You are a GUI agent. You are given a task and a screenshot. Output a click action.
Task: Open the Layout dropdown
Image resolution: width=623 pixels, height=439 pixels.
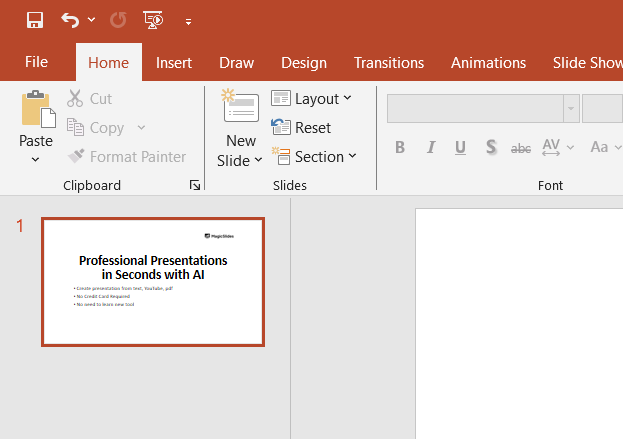(x=311, y=98)
